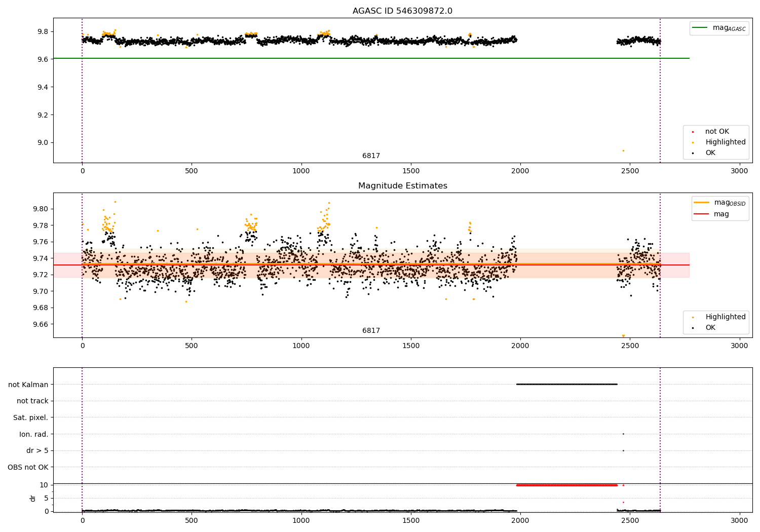Click the "2500" x tick of the flags plot
The height and width of the screenshot is (532, 760).
[630, 520]
